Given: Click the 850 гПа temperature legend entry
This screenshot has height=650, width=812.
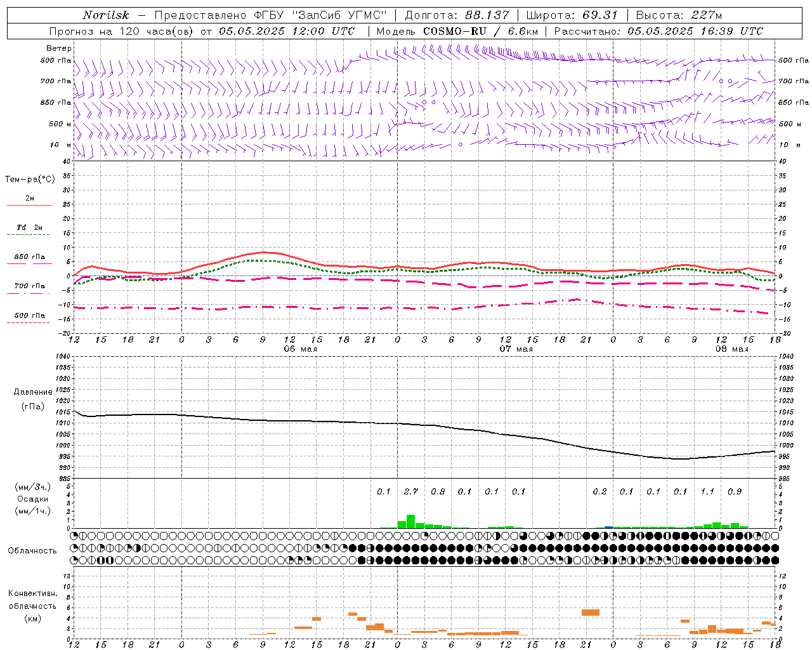Looking at the screenshot, I should [30, 256].
